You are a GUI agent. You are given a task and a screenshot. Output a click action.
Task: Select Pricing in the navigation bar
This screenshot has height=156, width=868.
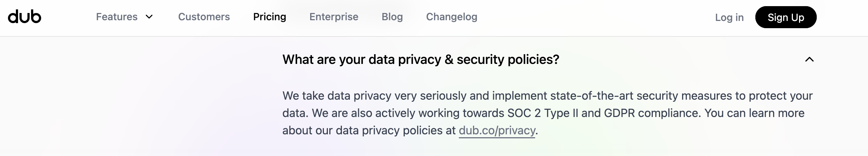270,17
